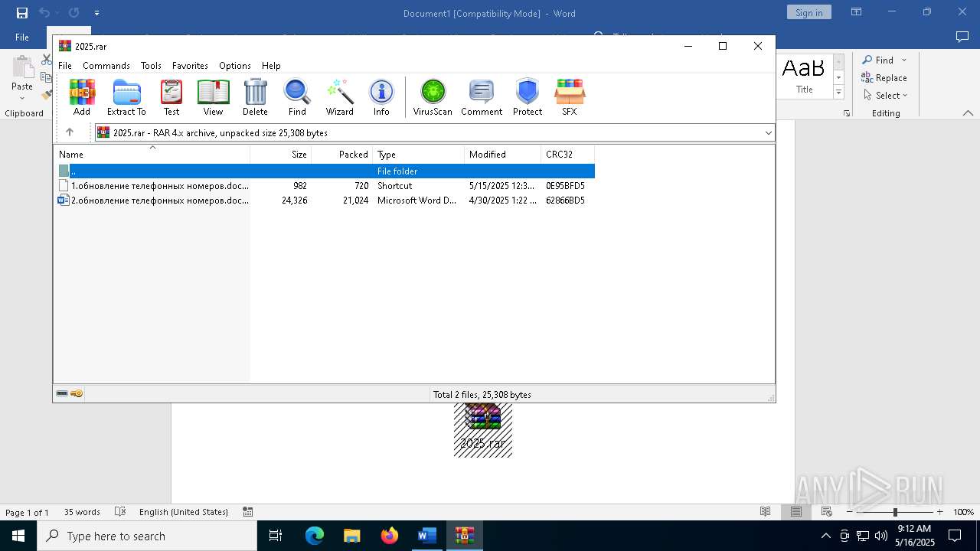
Task: Collapse the Word ribbon
Action: [968, 112]
